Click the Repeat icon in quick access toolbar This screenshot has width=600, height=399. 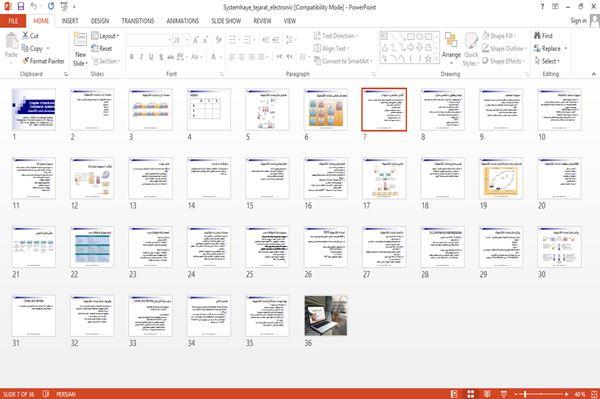(51, 7)
